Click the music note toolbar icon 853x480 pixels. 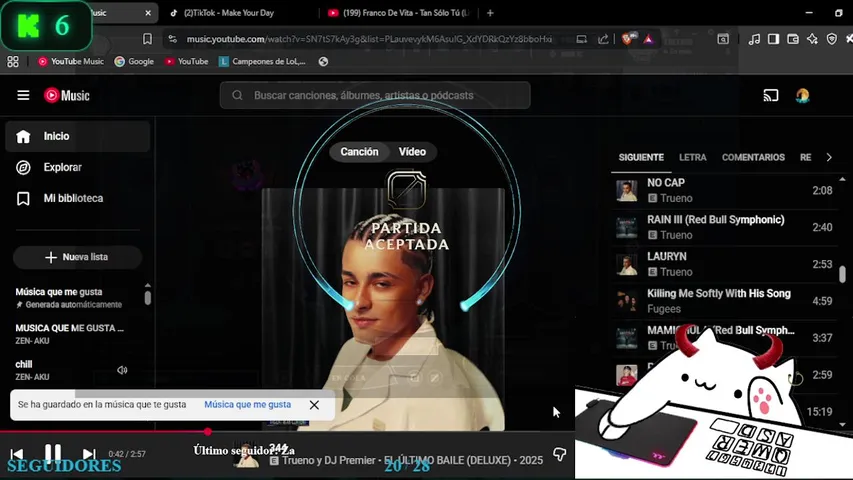(x=754, y=39)
